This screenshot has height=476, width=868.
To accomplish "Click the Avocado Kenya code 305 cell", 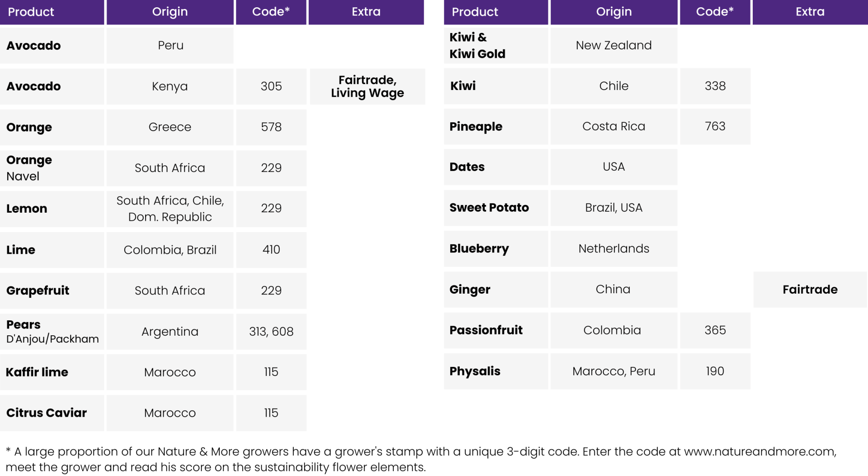I will pyautogui.click(x=271, y=86).
